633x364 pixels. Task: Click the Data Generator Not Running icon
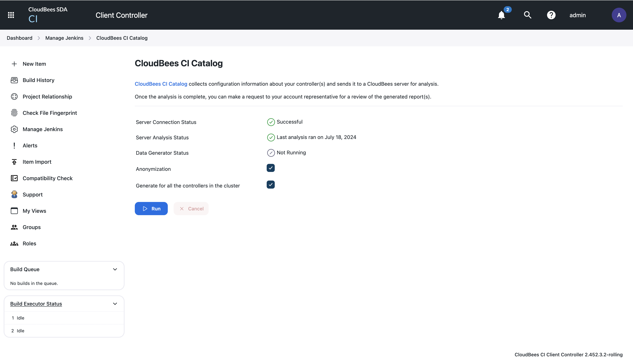[x=271, y=153]
